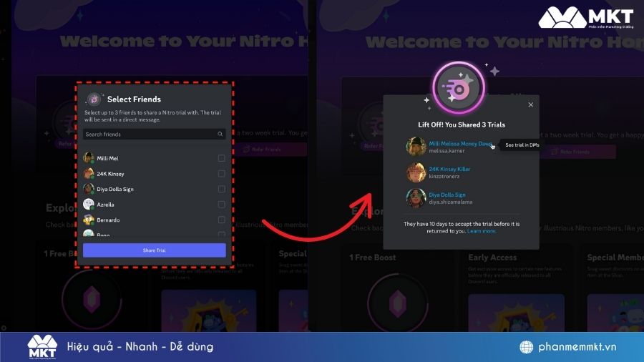Click Milli Melissa avatar in shared trials dialog
Image resolution: width=644 pixels, height=362 pixels.
(x=416, y=147)
